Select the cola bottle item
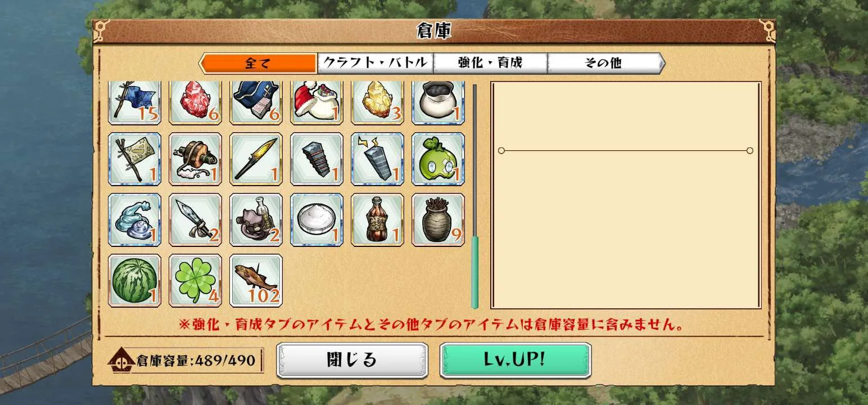The width and height of the screenshot is (868, 405). 377,219
